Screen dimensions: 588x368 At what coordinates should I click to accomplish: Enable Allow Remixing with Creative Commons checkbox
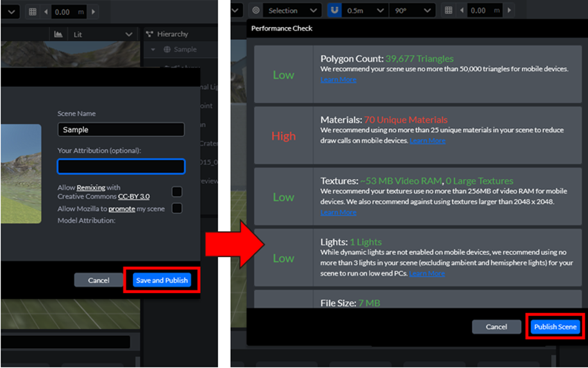pyautogui.click(x=176, y=192)
